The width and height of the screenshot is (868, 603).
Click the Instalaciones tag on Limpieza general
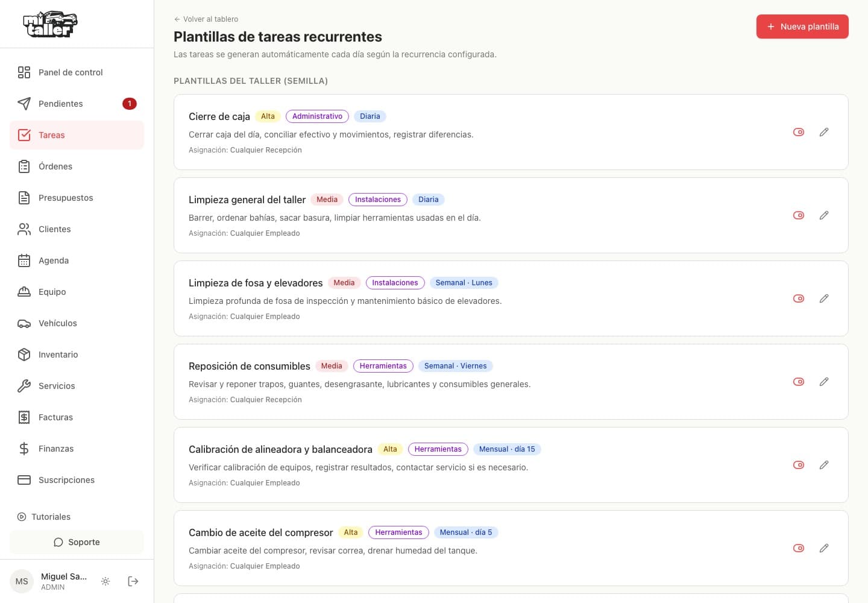pos(378,200)
